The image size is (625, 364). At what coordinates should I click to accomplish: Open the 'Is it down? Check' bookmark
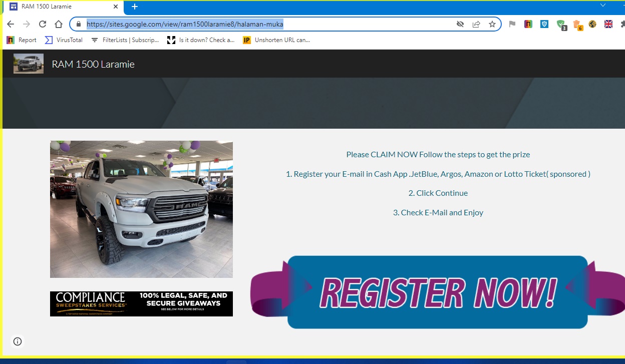point(201,40)
